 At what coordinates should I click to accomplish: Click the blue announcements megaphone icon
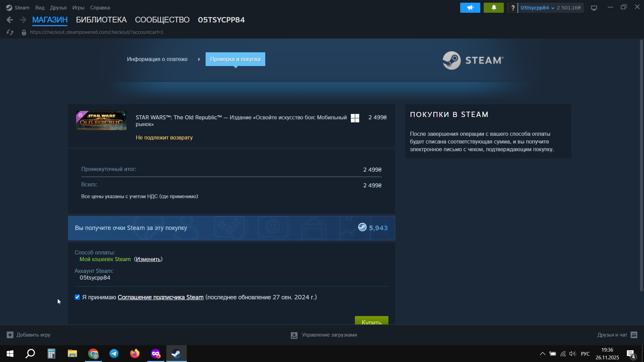[470, 8]
